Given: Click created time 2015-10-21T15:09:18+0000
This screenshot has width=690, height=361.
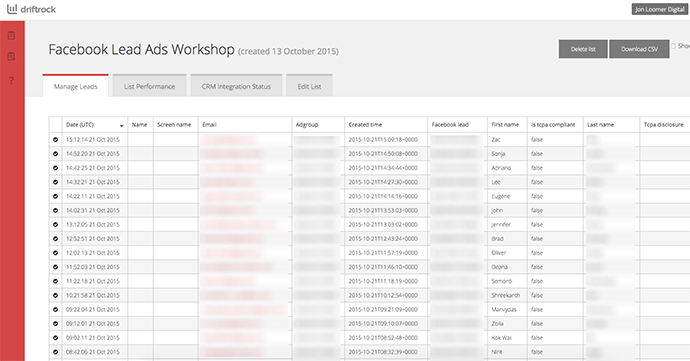Looking at the screenshot, I should [x=383, y=140].
